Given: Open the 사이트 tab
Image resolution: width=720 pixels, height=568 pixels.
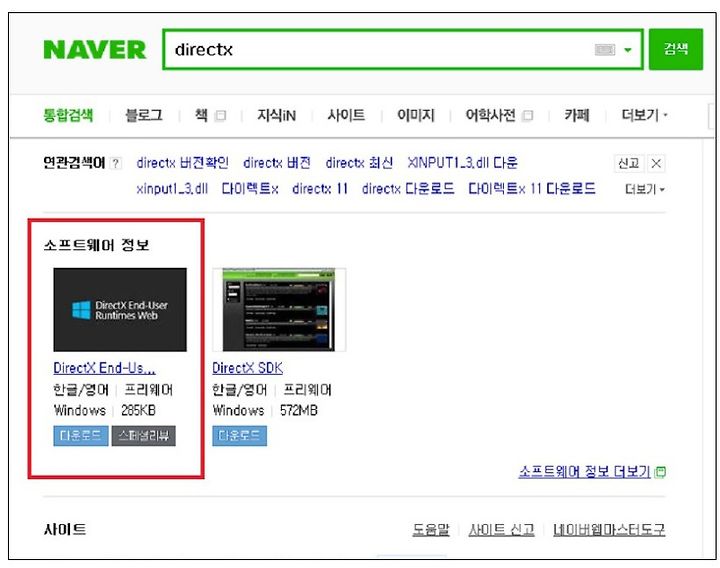Looking at the screenshot, I should pos(346,115).
